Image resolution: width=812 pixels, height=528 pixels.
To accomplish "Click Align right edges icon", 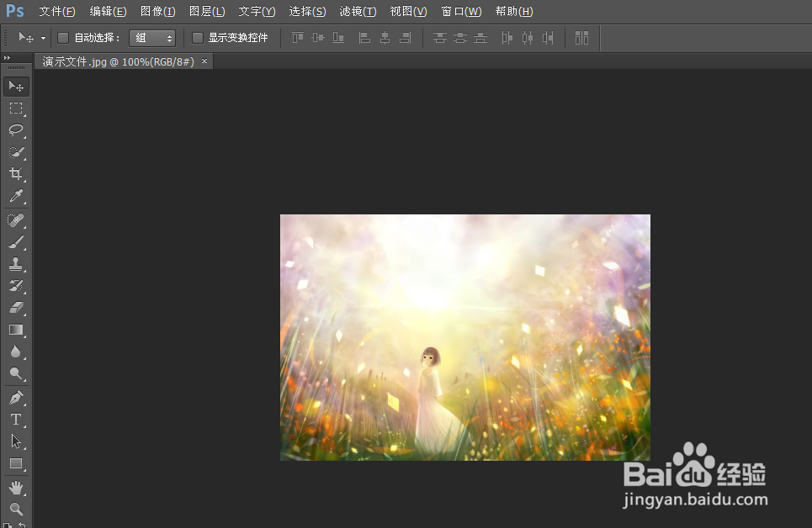I will pyautogui.click(x=405, y=37).
